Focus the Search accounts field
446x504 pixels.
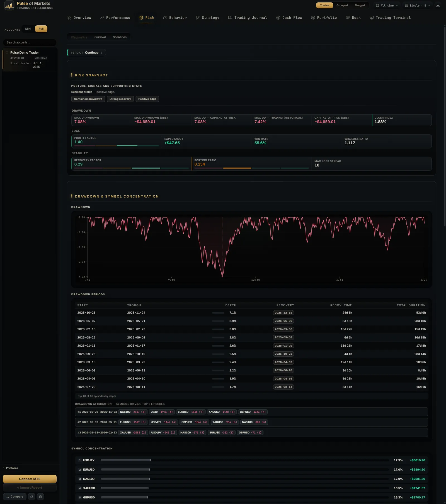tap(30, 42)
